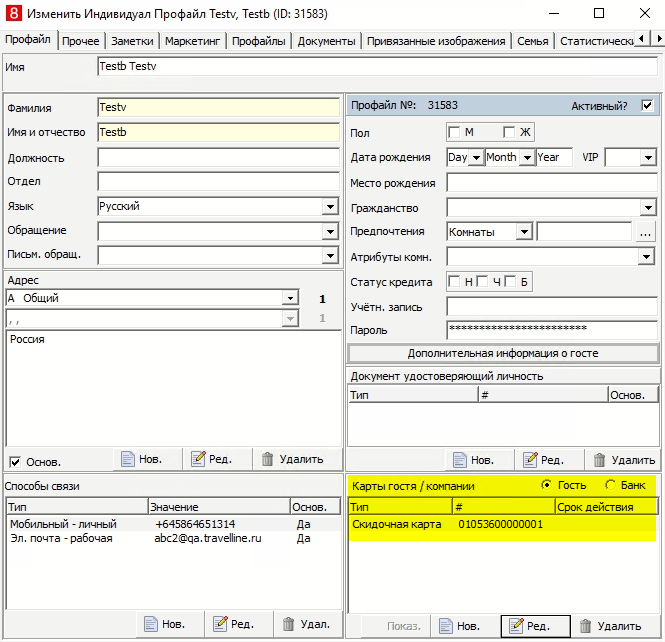Open the Документы tab
665x642 pixels.
[x=326, y=41]
